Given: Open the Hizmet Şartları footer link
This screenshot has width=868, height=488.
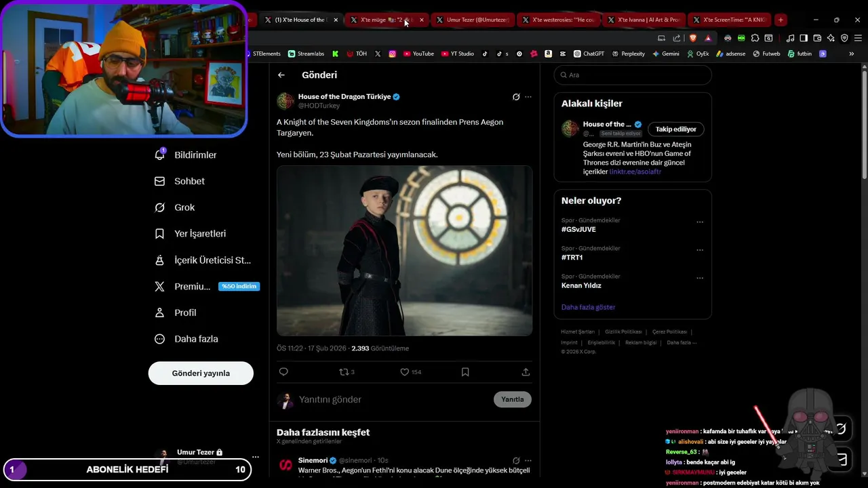Looking at the screenshot, I should [x=578, y=331].
